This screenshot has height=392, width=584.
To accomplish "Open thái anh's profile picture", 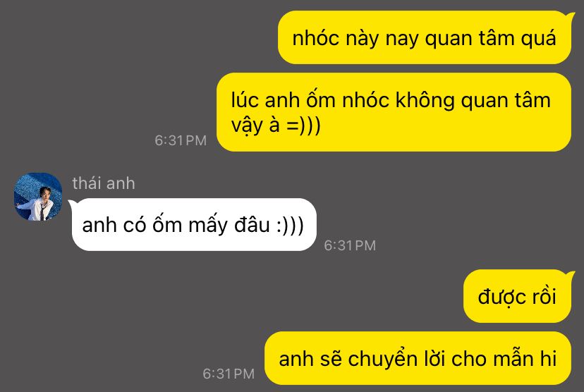I will [38, 197].
